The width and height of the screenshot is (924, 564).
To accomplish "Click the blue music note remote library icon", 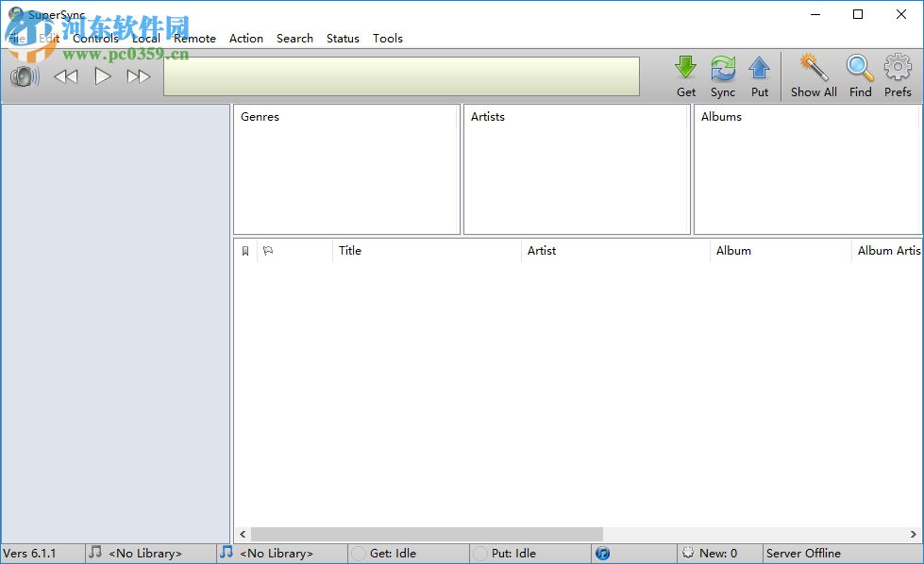I will (x=227, y=552).
